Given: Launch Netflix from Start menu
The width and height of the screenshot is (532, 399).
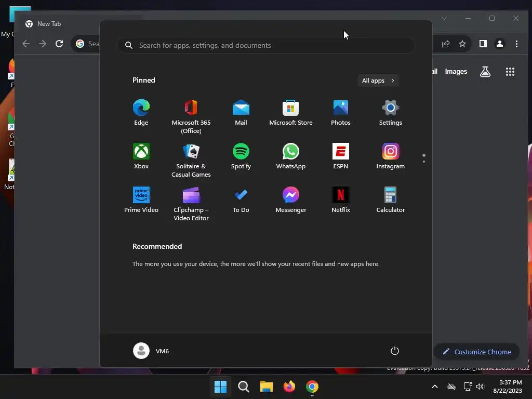Looking at the screenshot, I should point(341,200).
